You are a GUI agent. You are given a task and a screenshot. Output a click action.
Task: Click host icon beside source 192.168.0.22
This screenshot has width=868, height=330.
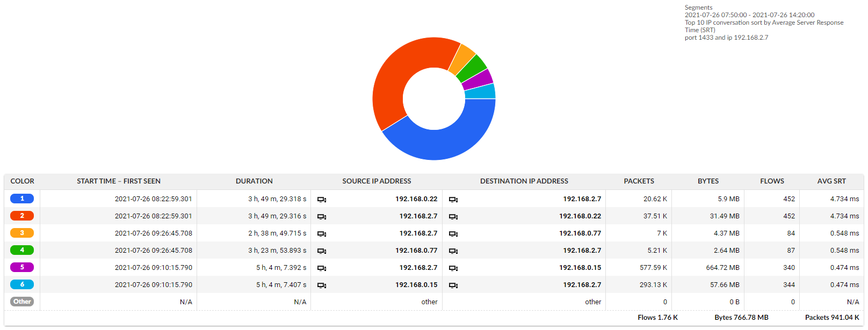pos(322,200)
